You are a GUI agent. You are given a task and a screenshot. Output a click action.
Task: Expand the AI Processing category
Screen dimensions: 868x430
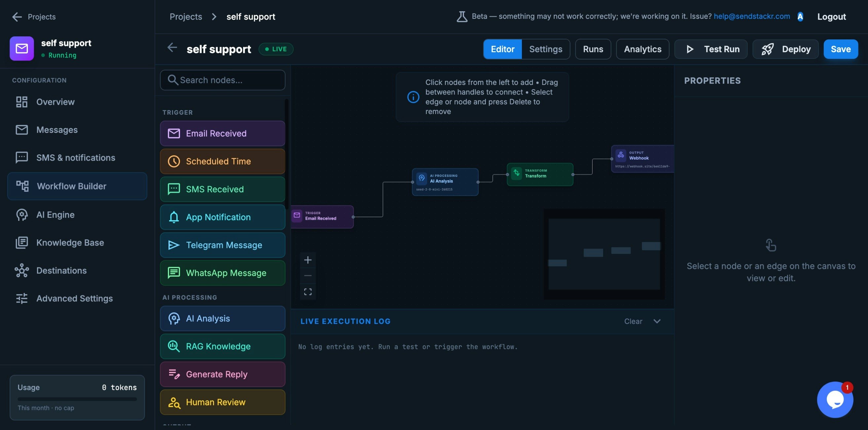(190, 297)
